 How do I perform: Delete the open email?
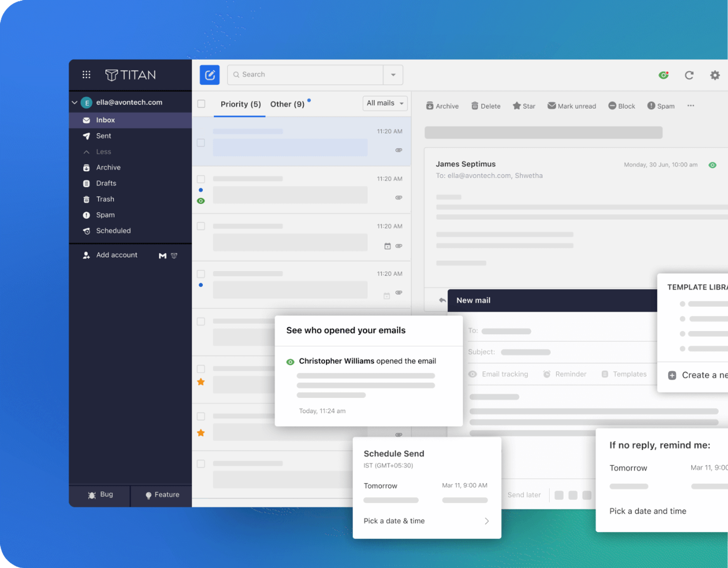point(486,106)
